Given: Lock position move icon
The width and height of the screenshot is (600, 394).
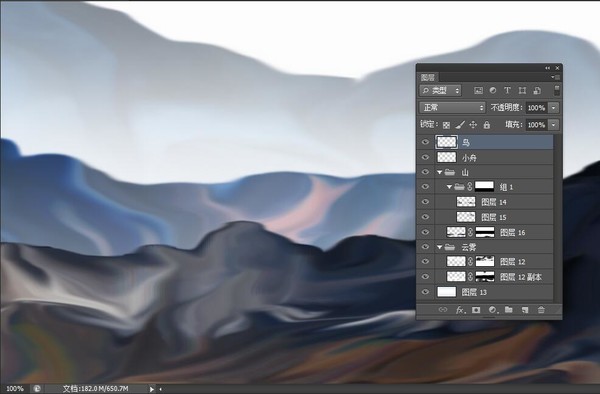Looking at the screenshot, I should pos(473,125).
